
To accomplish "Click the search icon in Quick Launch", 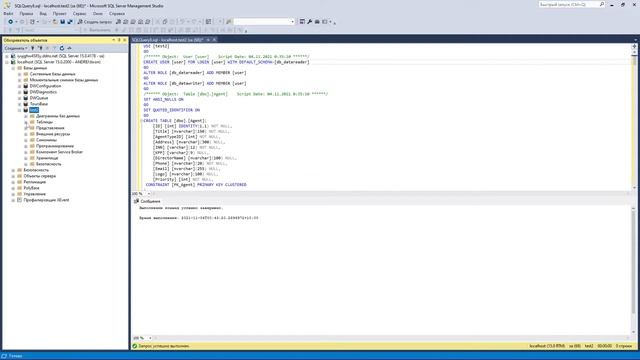I will pyautogui.click(x=602, y=4).
